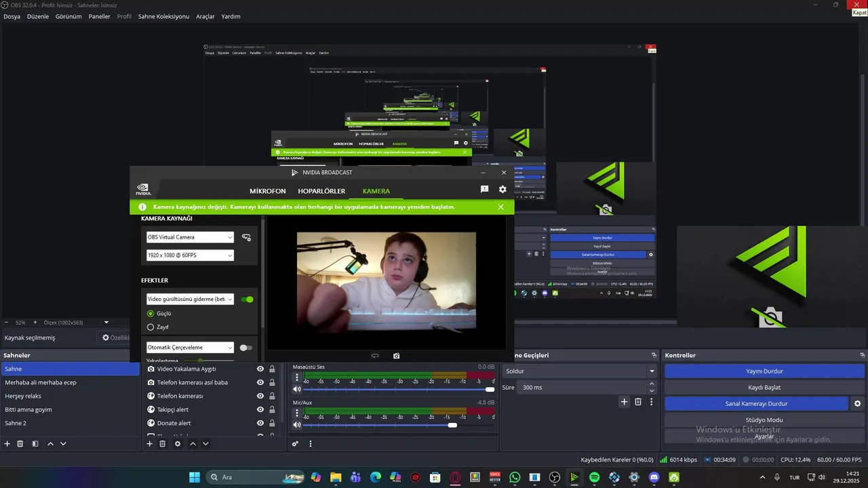Click the Yayını Durdur button

click(764, 371)
